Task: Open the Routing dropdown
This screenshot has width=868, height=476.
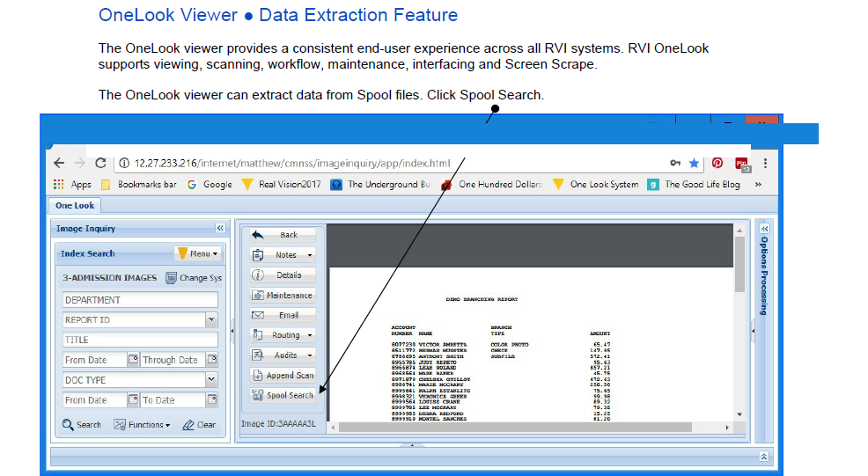Action: click(x=283, y=335)
